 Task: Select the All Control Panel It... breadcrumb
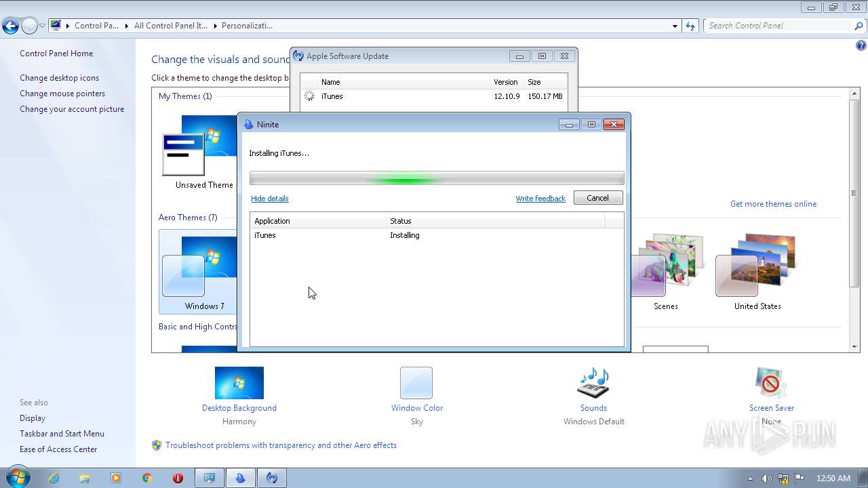click(x=170, y=26)
